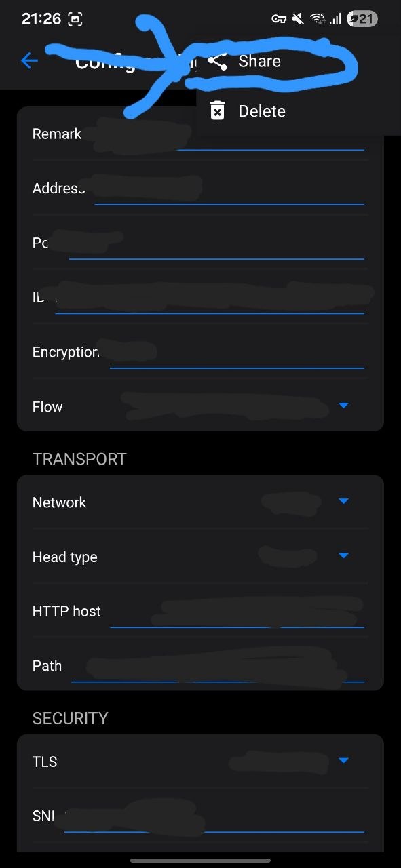
Task: Tap the back arrow icon
Action: [x=29, y=61]
